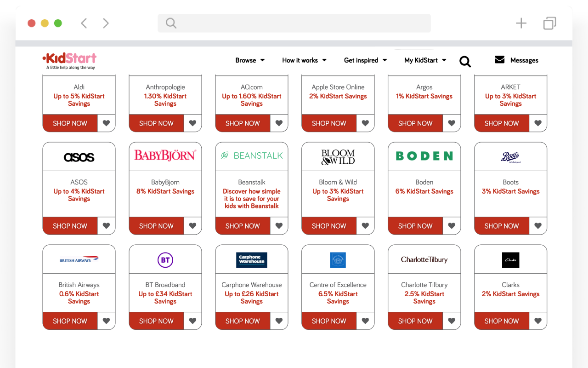The image size is (588, 368).
Task: Open a new browser tab with plus
Action: click(x=521, y=23)
